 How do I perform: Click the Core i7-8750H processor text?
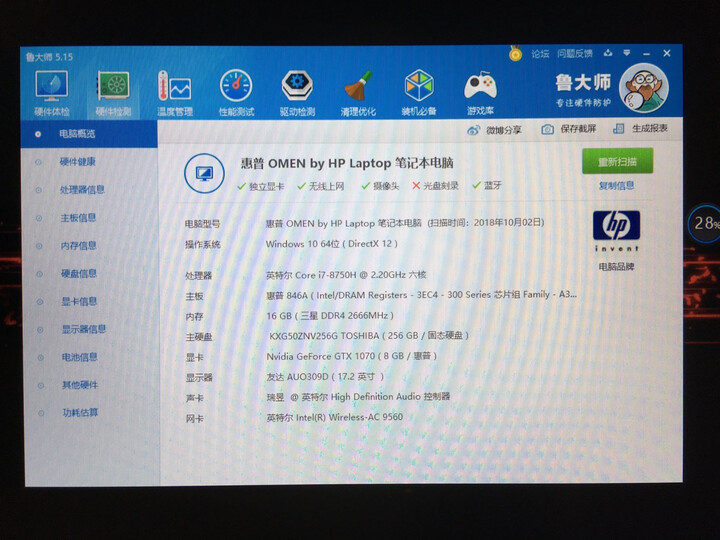click(x=346, y=275)
